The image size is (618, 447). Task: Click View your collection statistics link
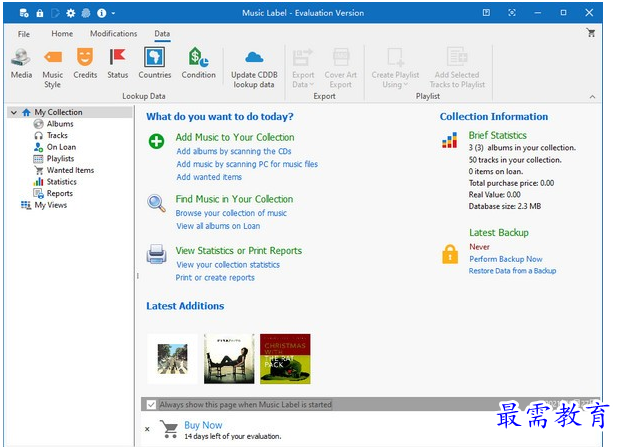tap(228, 264)
